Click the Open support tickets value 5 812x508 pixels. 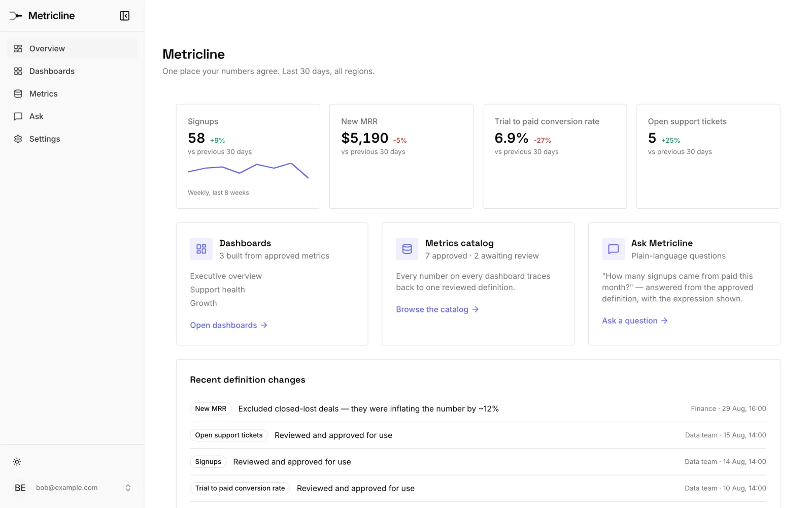(x=652, y=138)
